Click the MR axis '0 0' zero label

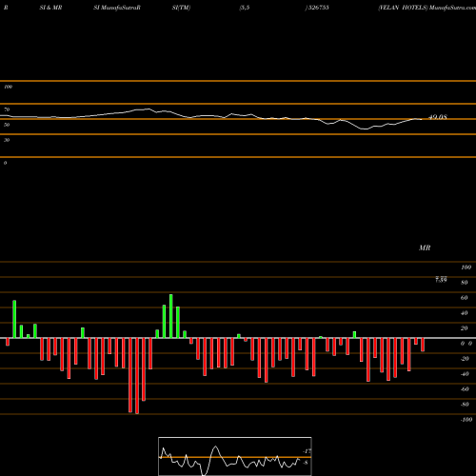(x=466, y=344)
